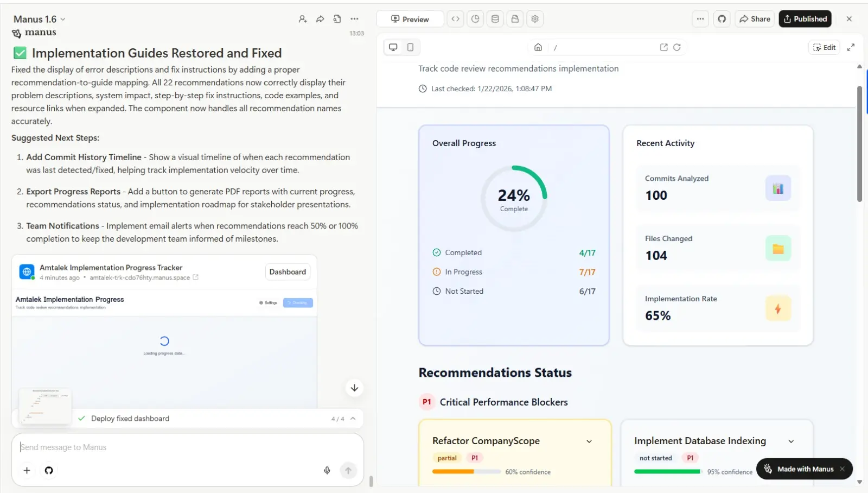Open preview in new window icon
868x493 pixels.
(663, 47)
